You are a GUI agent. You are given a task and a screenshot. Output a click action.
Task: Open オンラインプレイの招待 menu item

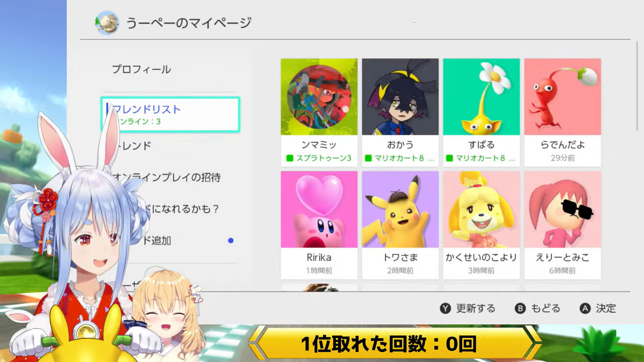click(166, 177)
